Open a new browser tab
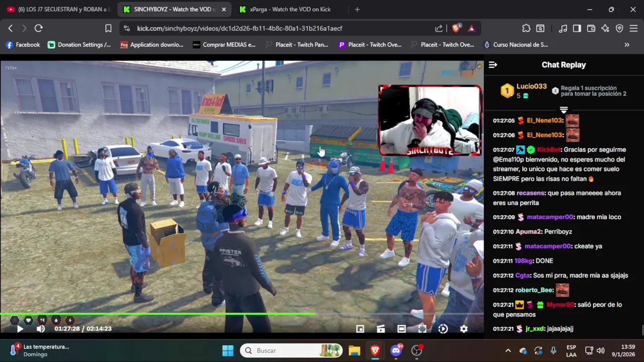Image resolution: width=644 pixels, height=362 pixels. tap(357, 10)
